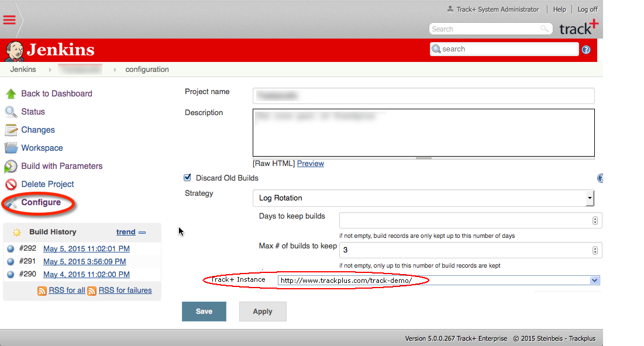Click inside the Jenkins search field
The height and width of the screenshot is (346, 644).
503,49
